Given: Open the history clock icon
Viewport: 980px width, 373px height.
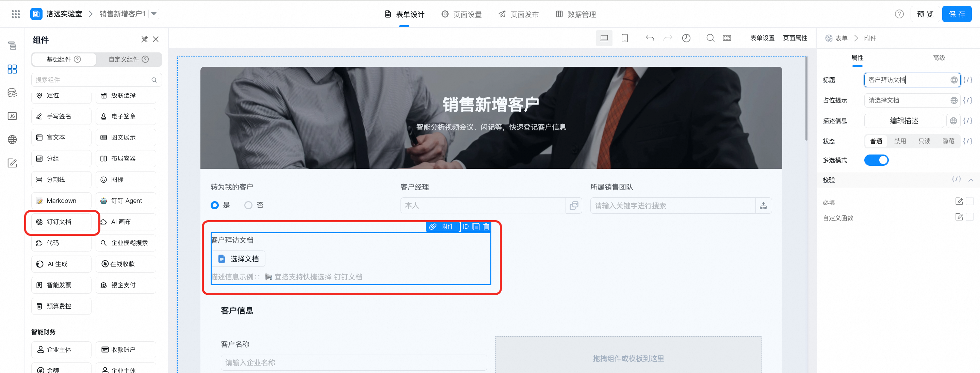Looking at the screenshot, I should 686,38.
